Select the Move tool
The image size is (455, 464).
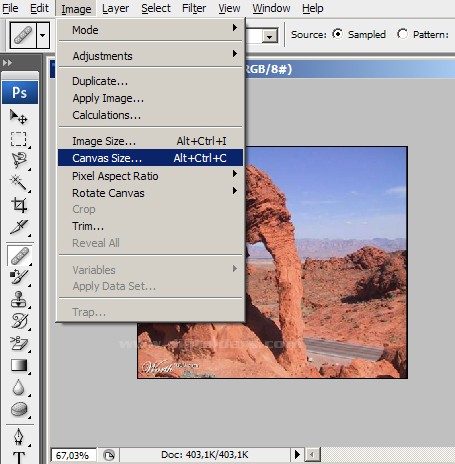pyautogui.click(x=19, y=117)
